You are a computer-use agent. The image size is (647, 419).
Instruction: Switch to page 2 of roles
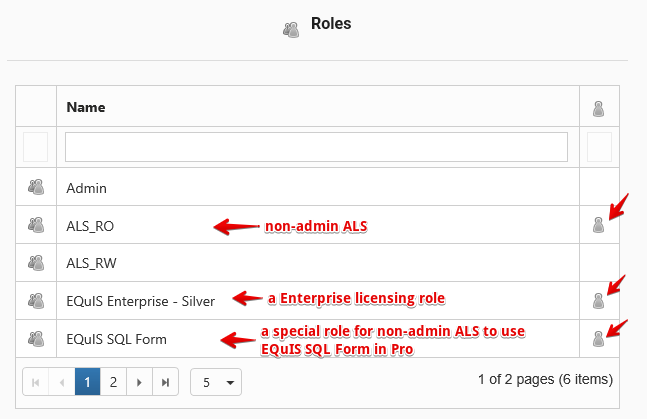(113, 382)
